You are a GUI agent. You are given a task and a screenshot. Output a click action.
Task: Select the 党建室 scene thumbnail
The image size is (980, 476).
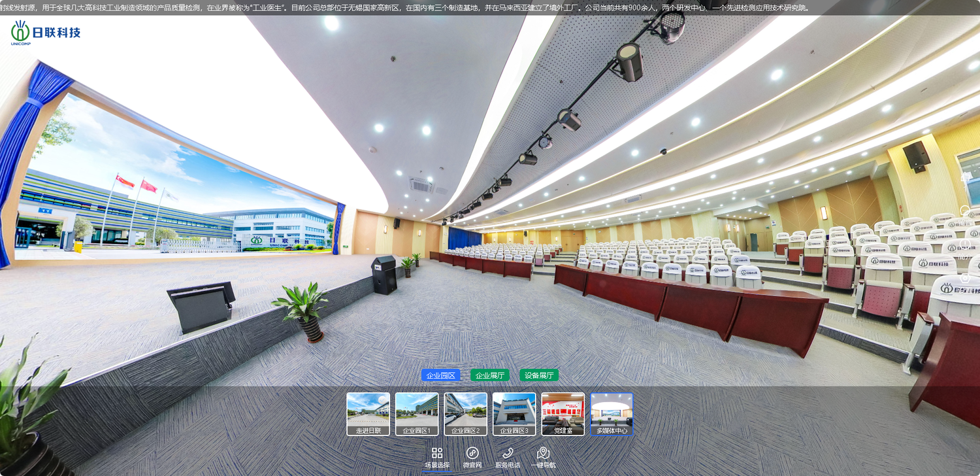(563, 414)
